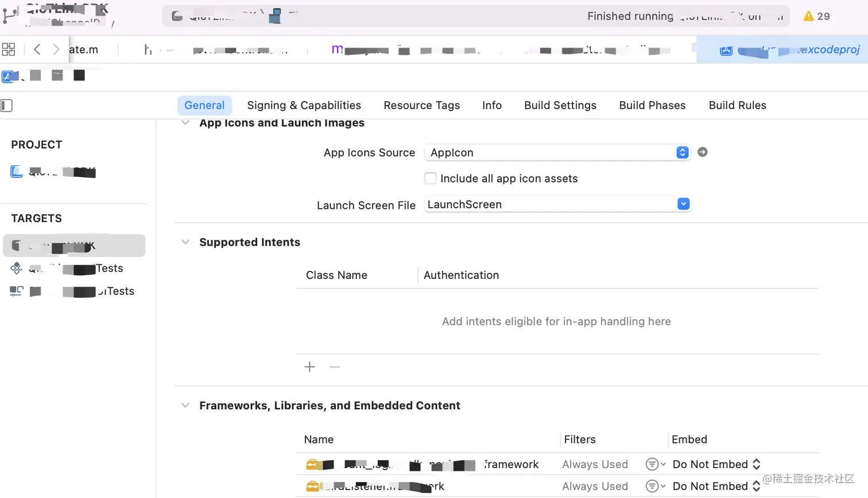Remove a supported intent with the minus button
868x498 pixels.
click(335, 367)
